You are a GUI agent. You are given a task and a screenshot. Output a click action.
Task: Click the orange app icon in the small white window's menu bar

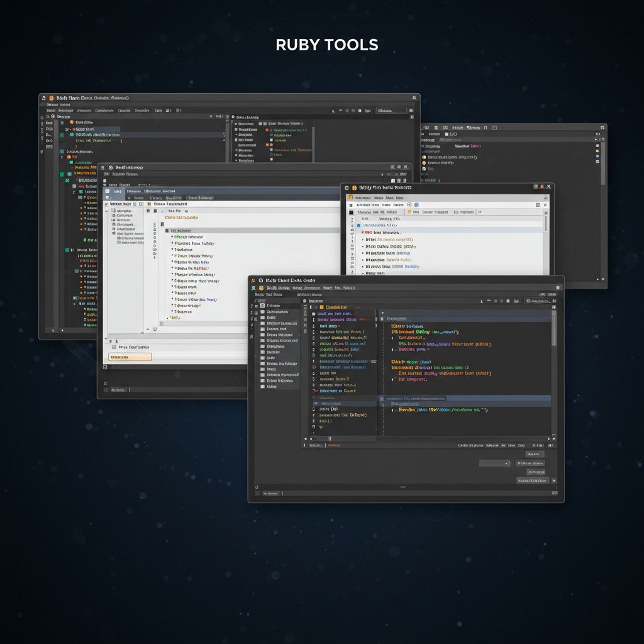pyautogui.click(x=351, y=197)
